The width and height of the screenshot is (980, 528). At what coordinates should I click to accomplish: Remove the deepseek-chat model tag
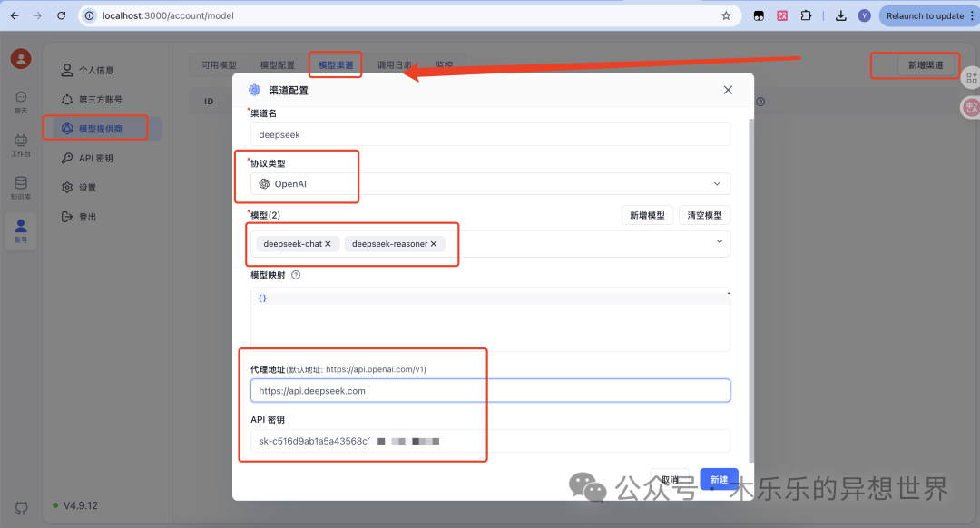pos(328,244)
